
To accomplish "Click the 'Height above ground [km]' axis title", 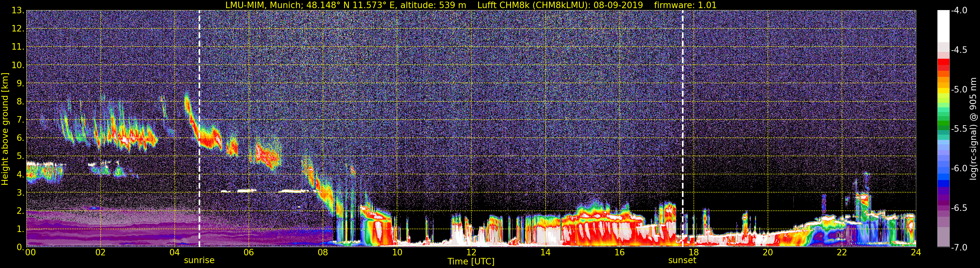I will pyautogui.click(x=5, y=129).
